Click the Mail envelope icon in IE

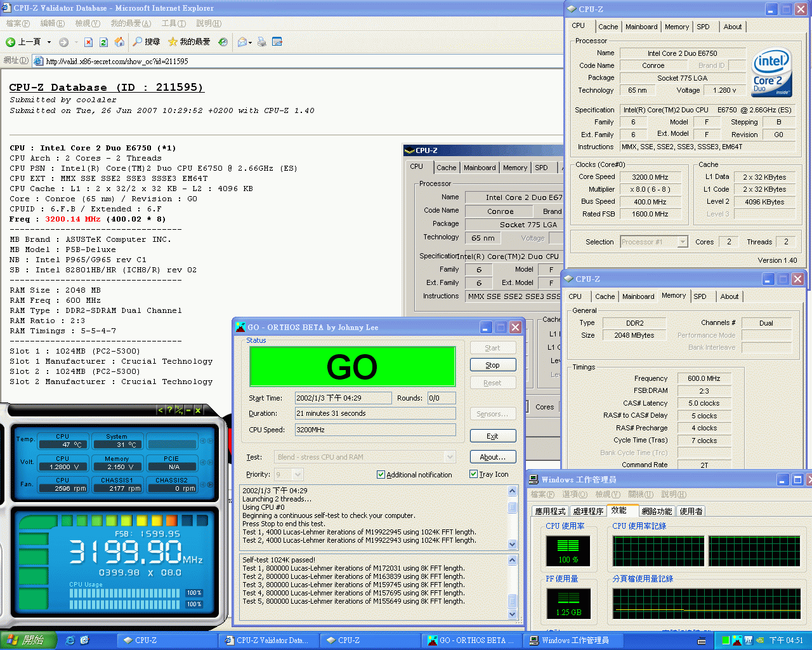click(242, 42)
